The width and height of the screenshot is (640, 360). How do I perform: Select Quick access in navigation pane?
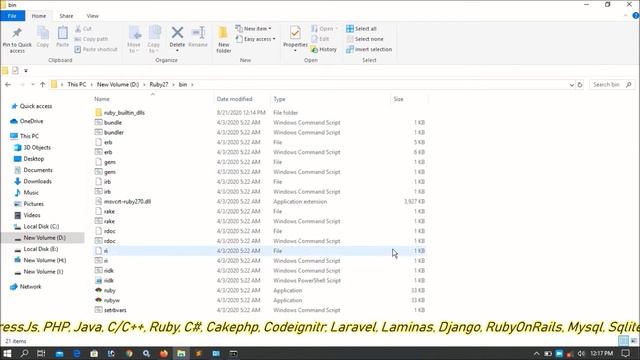32,106
